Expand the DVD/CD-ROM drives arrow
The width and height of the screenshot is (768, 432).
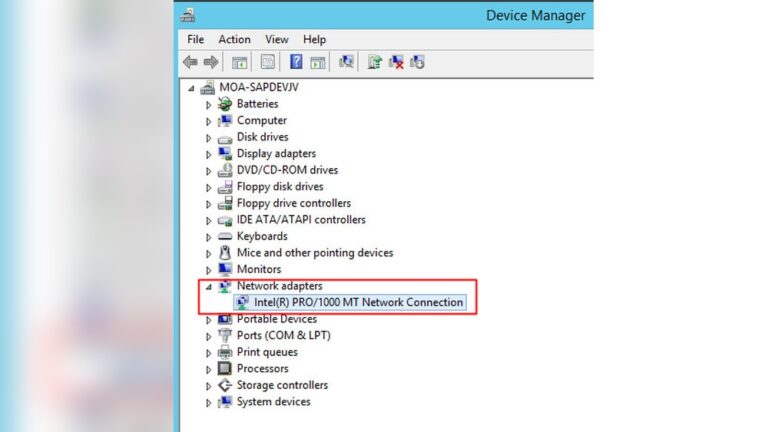(x=208, y=171)
